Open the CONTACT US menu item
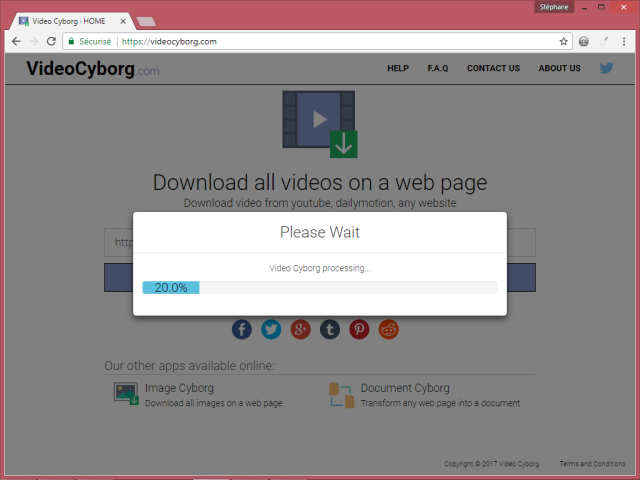 493,68
